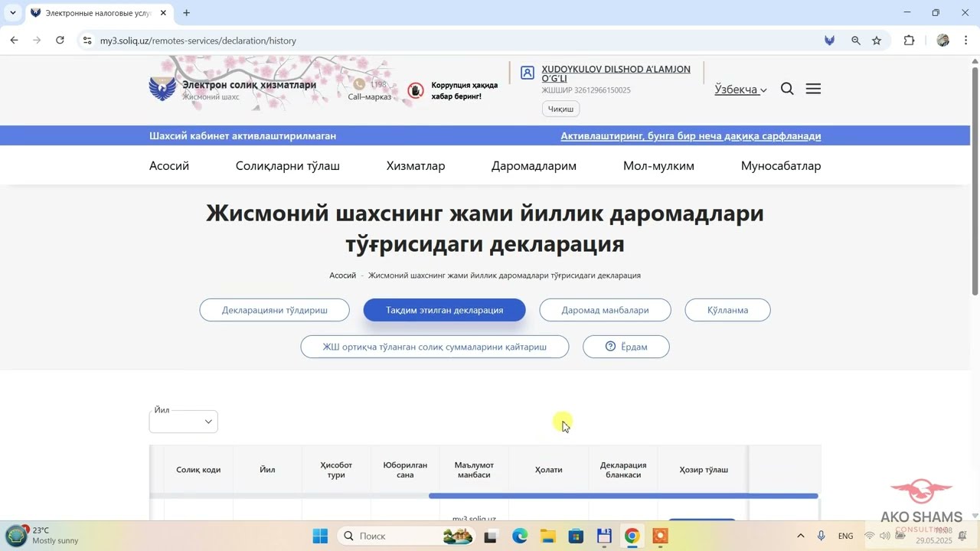This screenshot has height=551, width=980.
Task: Open the Даромадларим menu
Action: (x=534, y=166)
